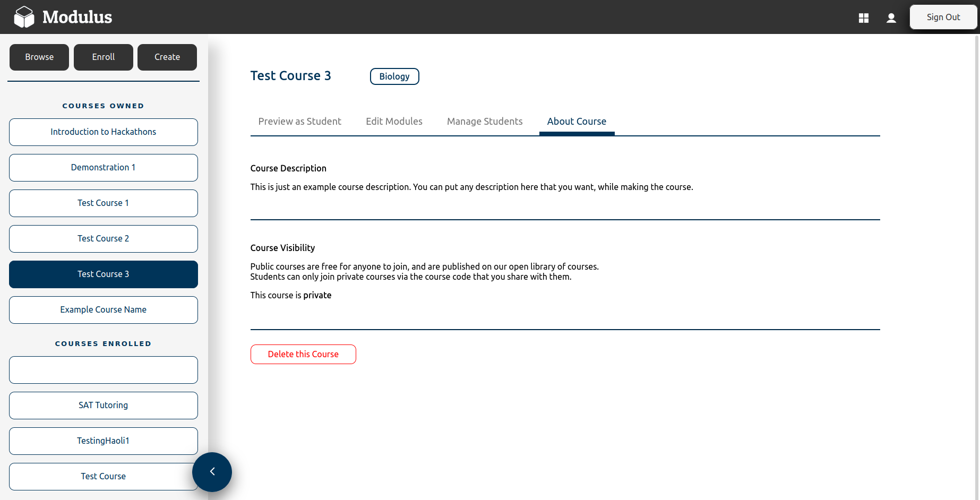Switch to Manage Students tab
This screenshot has height=500, width=980.
485,122
